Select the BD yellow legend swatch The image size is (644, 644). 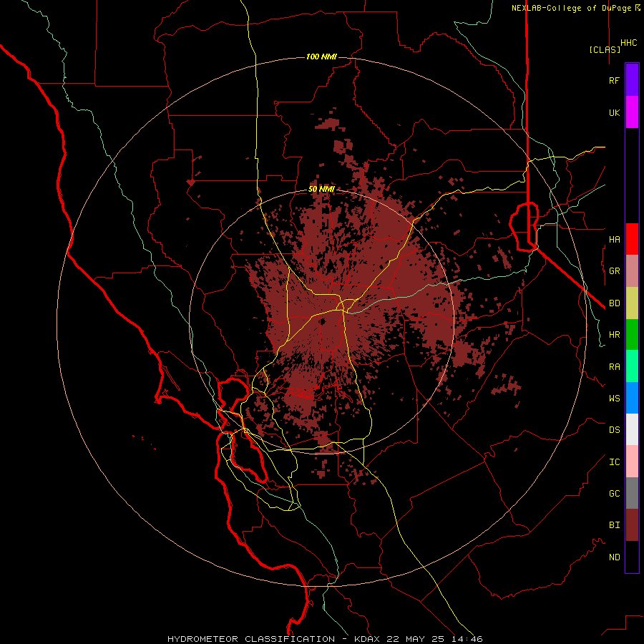click(632, 303)
